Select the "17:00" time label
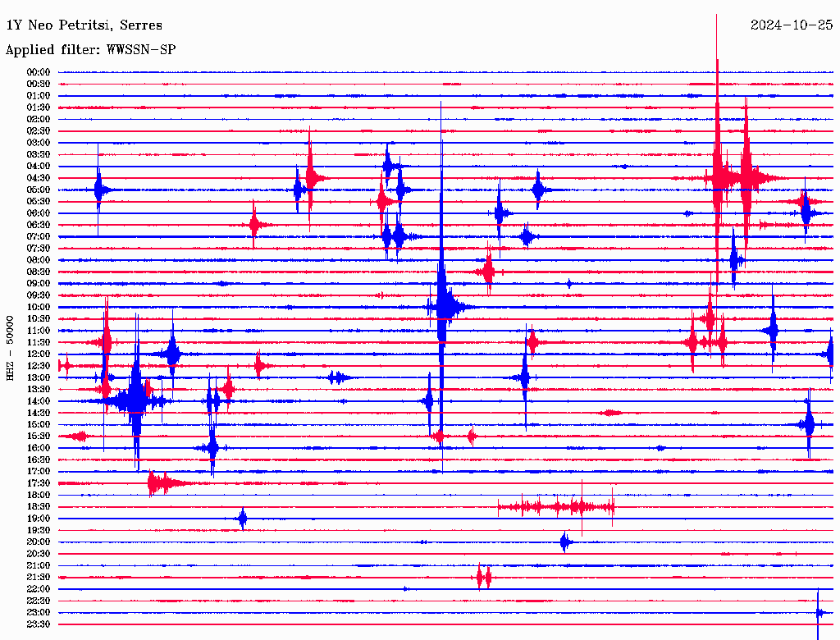The height and width of the screenshot is (640, 840). pos(38,472)
